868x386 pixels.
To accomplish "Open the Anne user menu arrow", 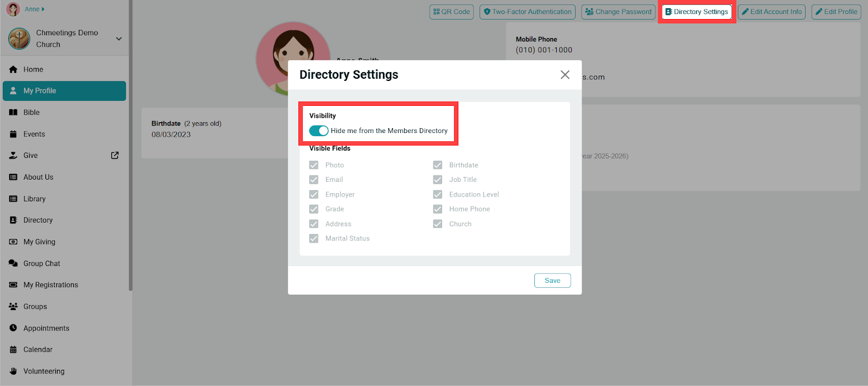I will tap(43, 9).
